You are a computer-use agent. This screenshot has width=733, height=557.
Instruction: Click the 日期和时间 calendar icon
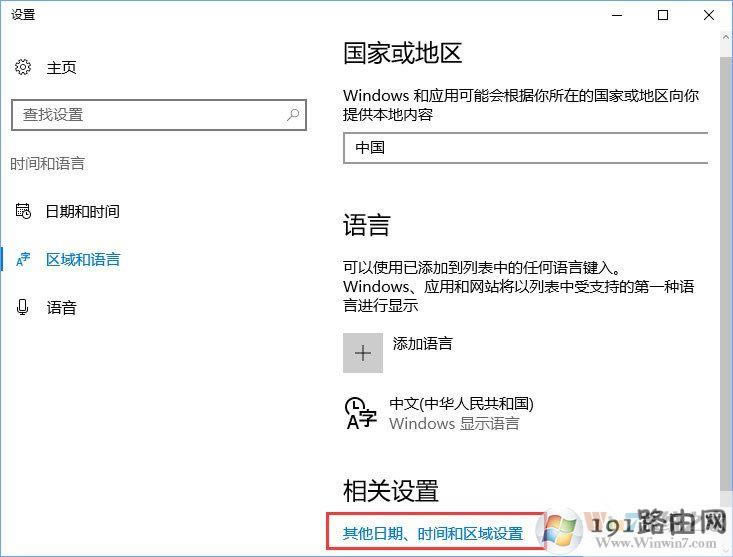tap(23, 211)
